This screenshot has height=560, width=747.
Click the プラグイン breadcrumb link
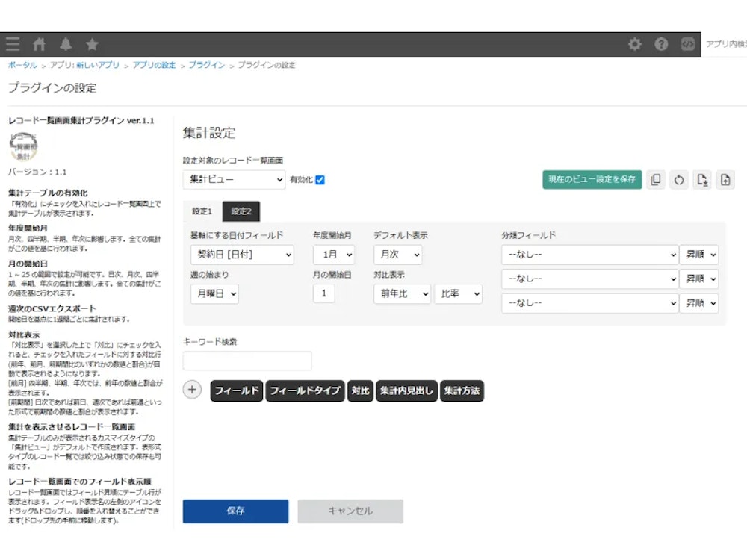pyautogui.click(x=206, y=65)
